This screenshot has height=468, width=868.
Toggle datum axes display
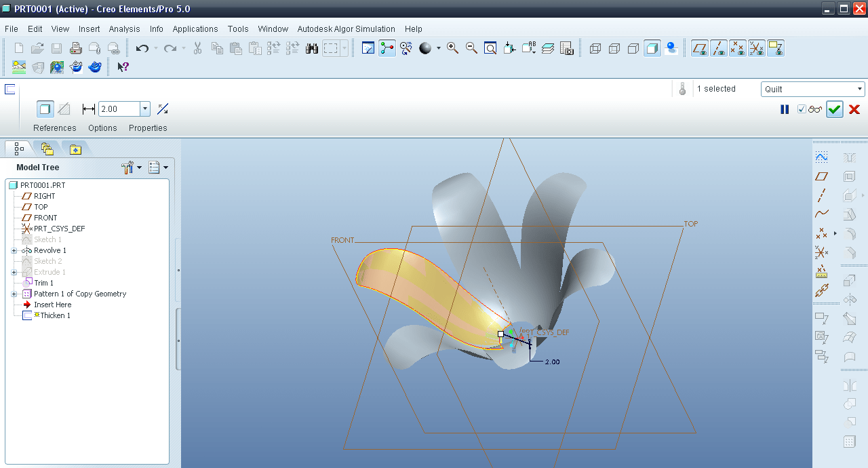coord(719,48)
